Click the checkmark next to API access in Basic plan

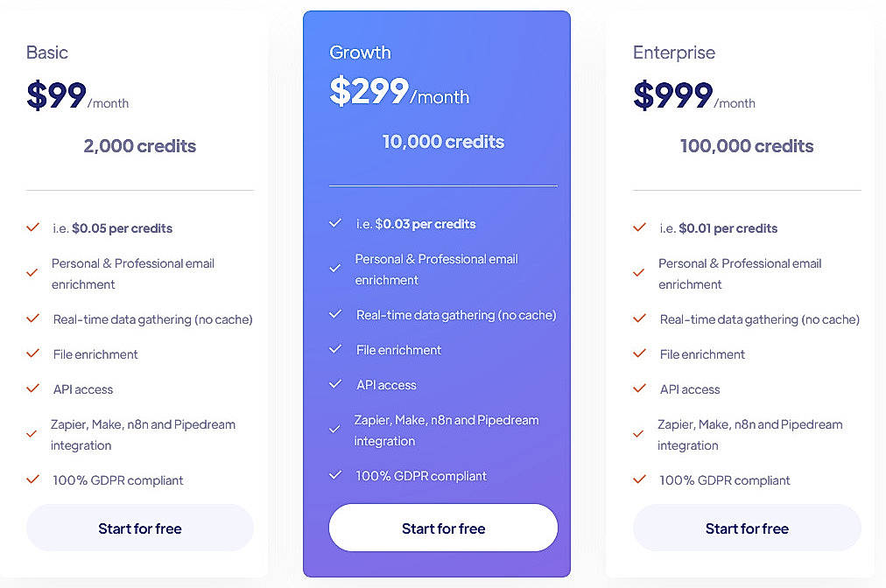pyautogui.click(x=33, y=390)
